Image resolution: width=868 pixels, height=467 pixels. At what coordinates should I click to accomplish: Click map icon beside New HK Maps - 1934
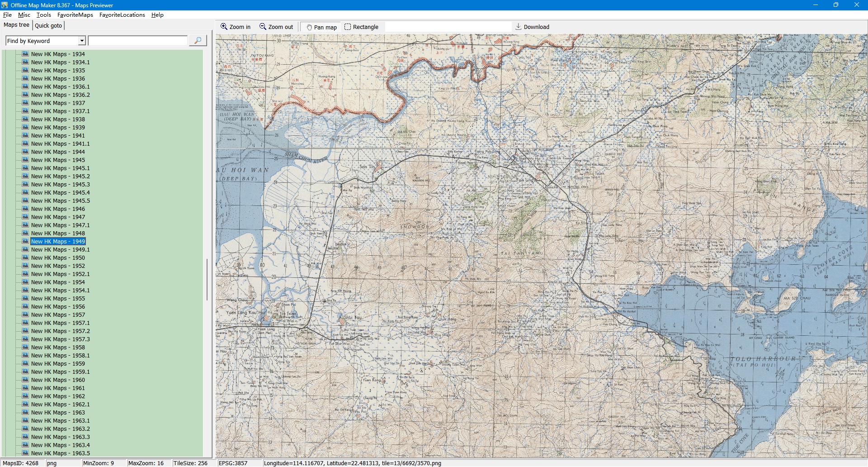(x=25, y=54)
